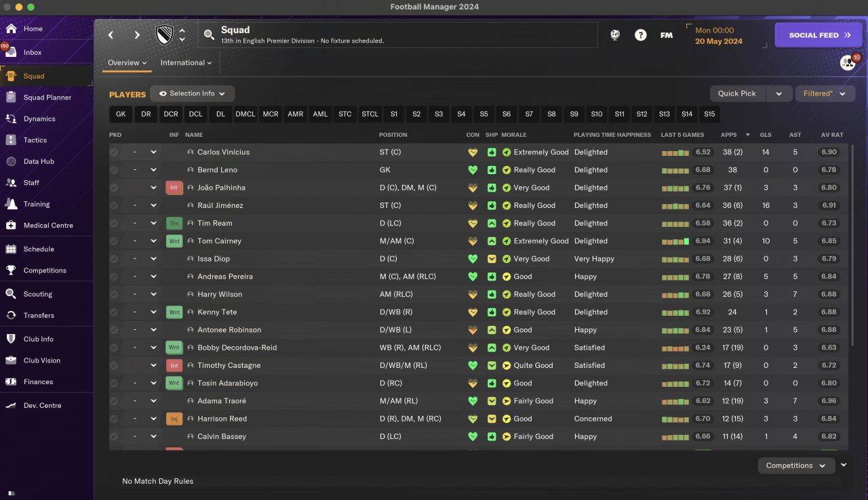Open the Competitions dropdown at bottom
The width and height of the screenshot is (868, 500).
(795, 465)
